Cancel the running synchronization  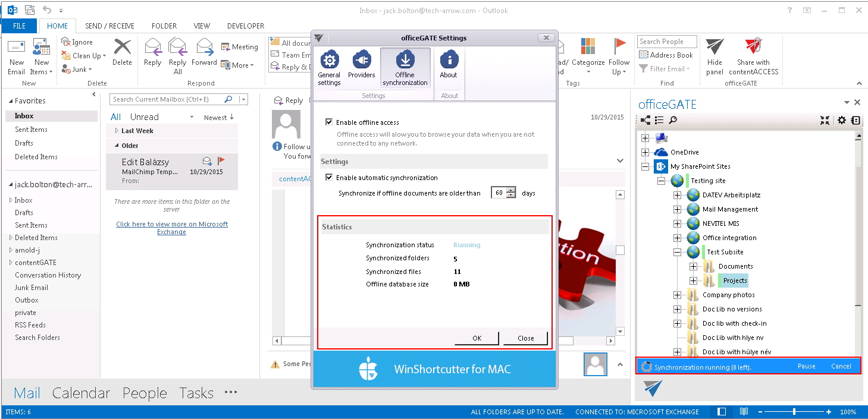coord(841,366)
